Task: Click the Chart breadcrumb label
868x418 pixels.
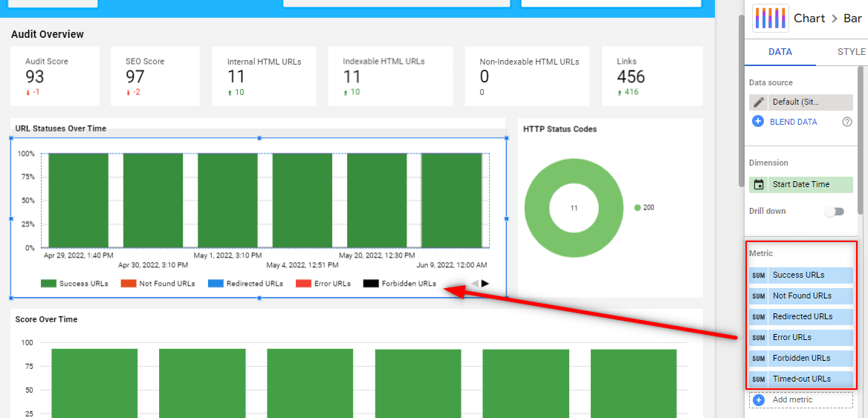Action: point(809,19)
